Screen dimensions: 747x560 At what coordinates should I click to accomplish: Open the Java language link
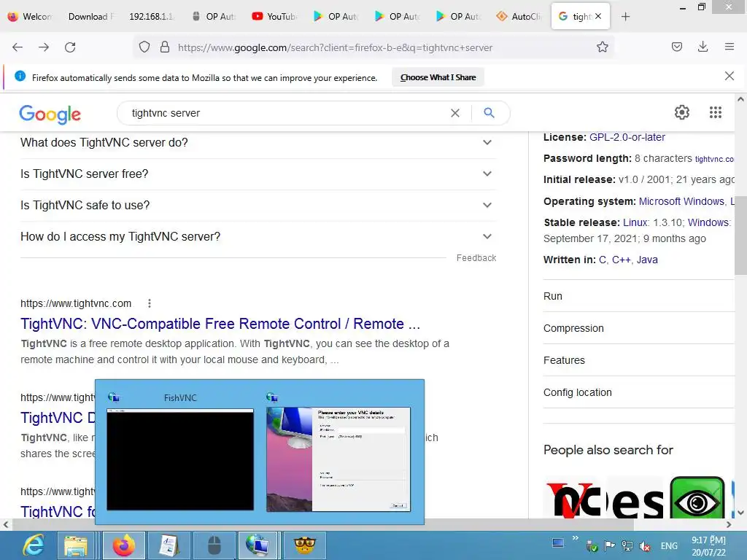pyautogui.click(x=647, y=260)
